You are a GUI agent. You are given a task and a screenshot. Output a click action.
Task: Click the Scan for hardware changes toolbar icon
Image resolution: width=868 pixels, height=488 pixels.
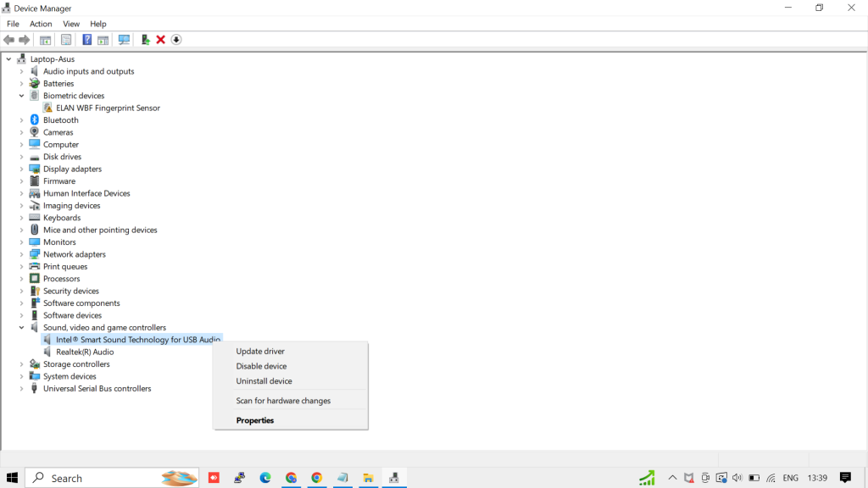[x=124, y=40]
